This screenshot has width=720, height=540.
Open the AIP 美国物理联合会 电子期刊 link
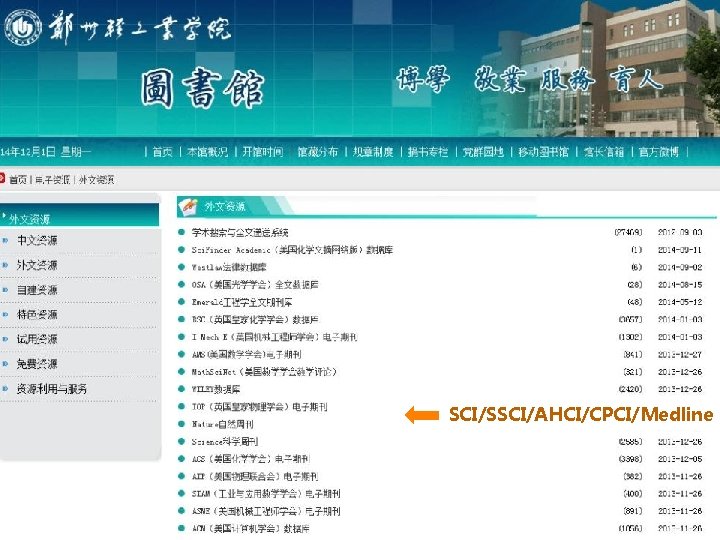255,476
